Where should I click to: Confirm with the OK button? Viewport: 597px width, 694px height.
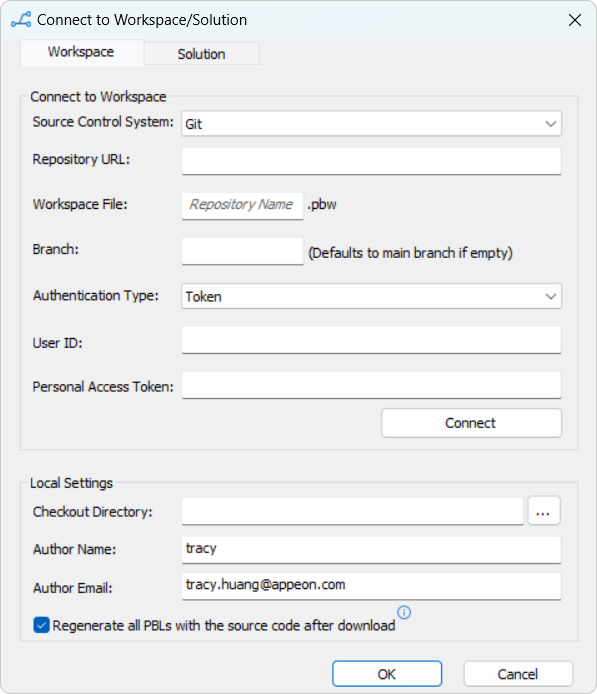point(387,674)
